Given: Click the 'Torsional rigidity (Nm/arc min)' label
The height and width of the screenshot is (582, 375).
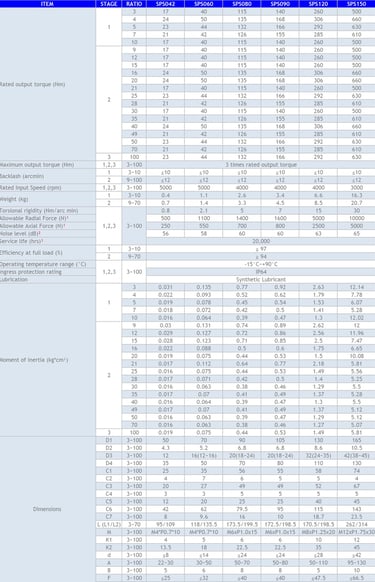Looking at the screenshot, I should (39, 210).
